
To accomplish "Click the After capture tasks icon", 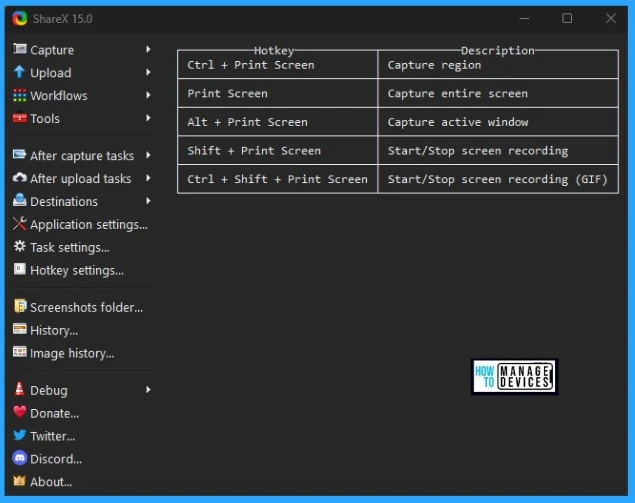I will point(19,155).
